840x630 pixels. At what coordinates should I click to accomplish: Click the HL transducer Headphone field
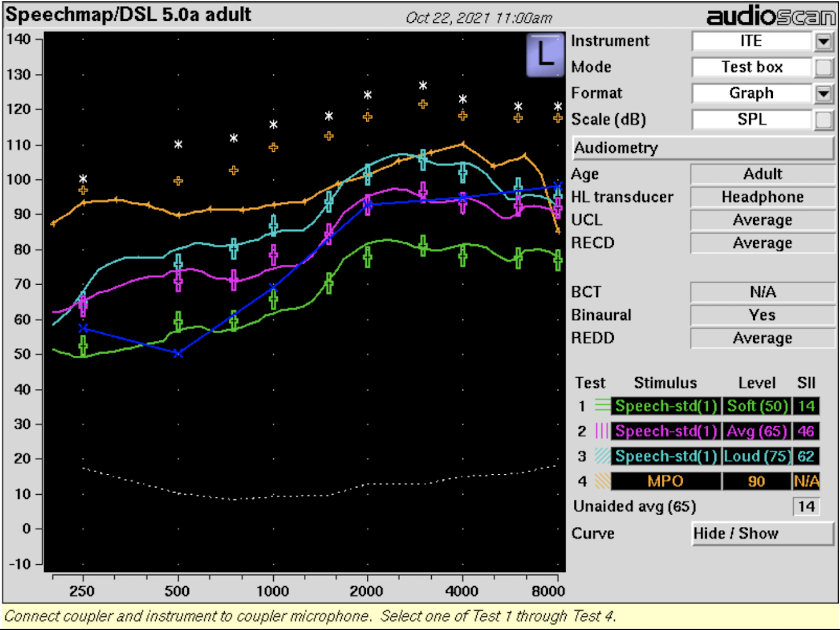762,197
